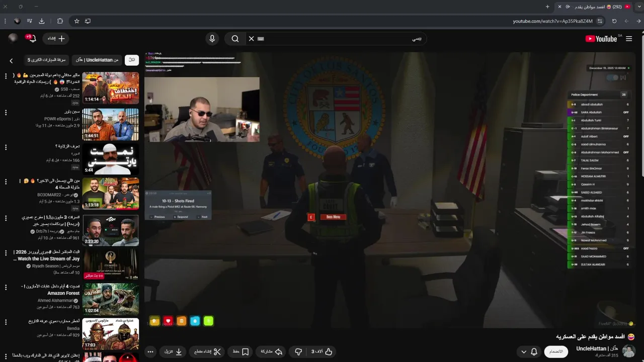The image size is (644, 362).
Task: Open the 1:44:51 POWR eSports video thumbnail
Action: click(111, 124)
